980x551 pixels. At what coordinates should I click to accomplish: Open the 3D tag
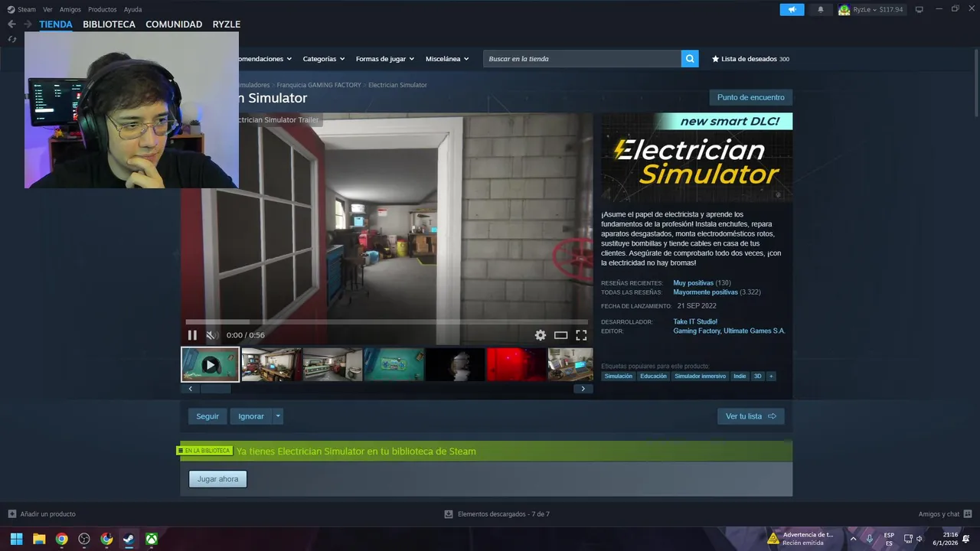click(x=758, y=376)
